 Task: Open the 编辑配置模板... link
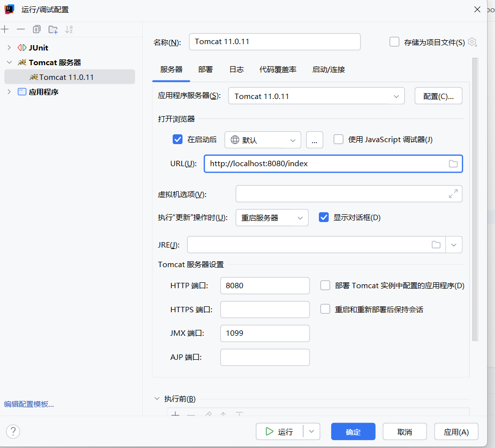29,404
